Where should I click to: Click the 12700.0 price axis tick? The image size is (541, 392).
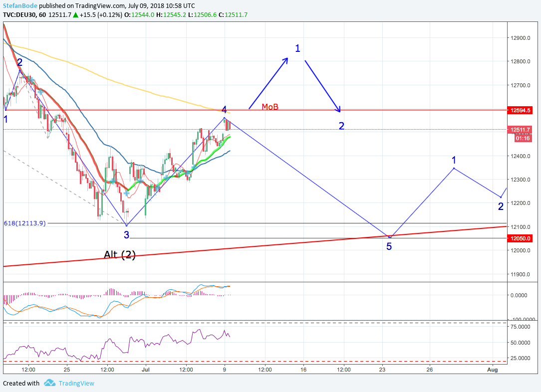click(521, 85)
